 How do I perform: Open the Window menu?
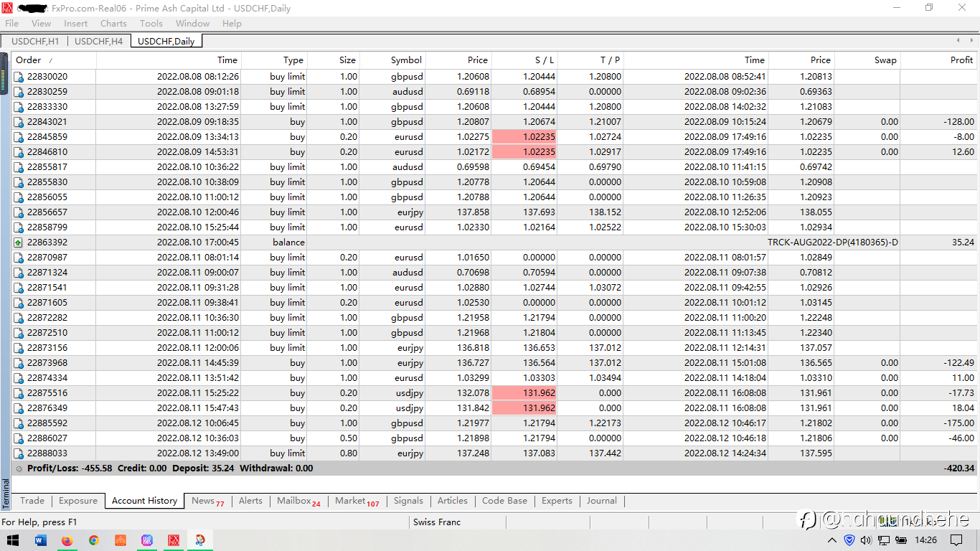[x=193, y=23]
